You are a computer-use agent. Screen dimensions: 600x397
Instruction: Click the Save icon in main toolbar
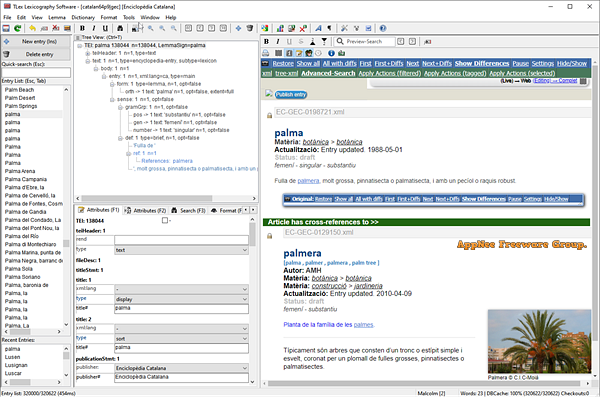pyautogui.click(x=6, y=28)
